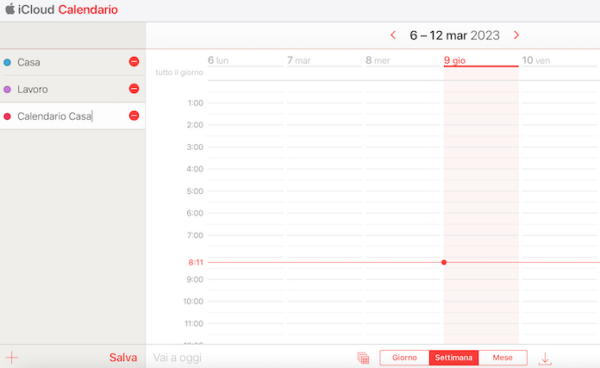Switch to the Giorno day view
600x368 pixels.
click(404, 358)
